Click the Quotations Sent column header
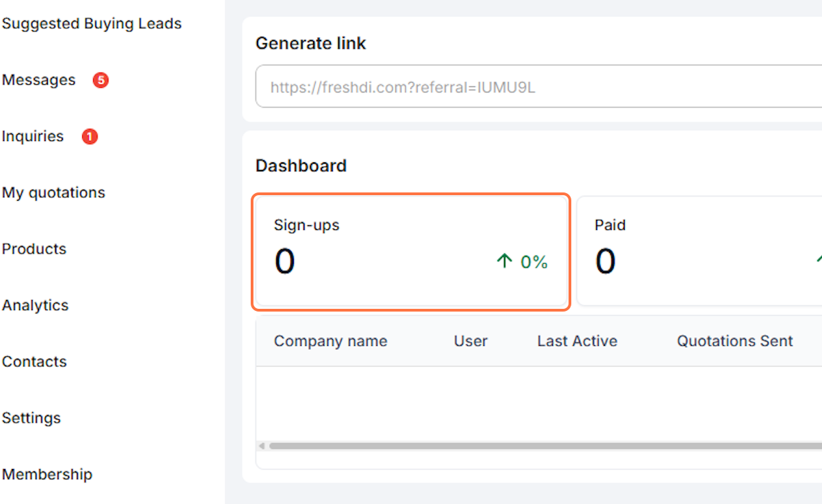Viewport: 822px width, 504px height. (x=735, y=341)
